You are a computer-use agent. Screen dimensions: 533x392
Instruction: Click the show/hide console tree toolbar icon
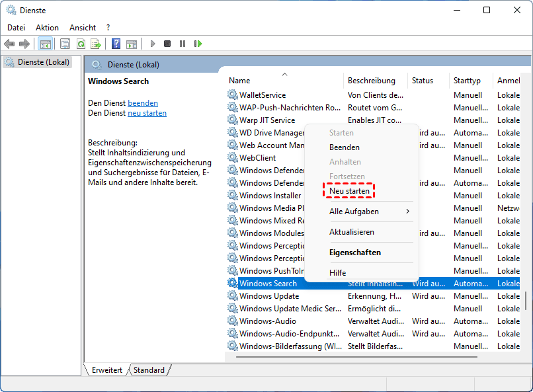pyautogui.click(x=46, y=44)
